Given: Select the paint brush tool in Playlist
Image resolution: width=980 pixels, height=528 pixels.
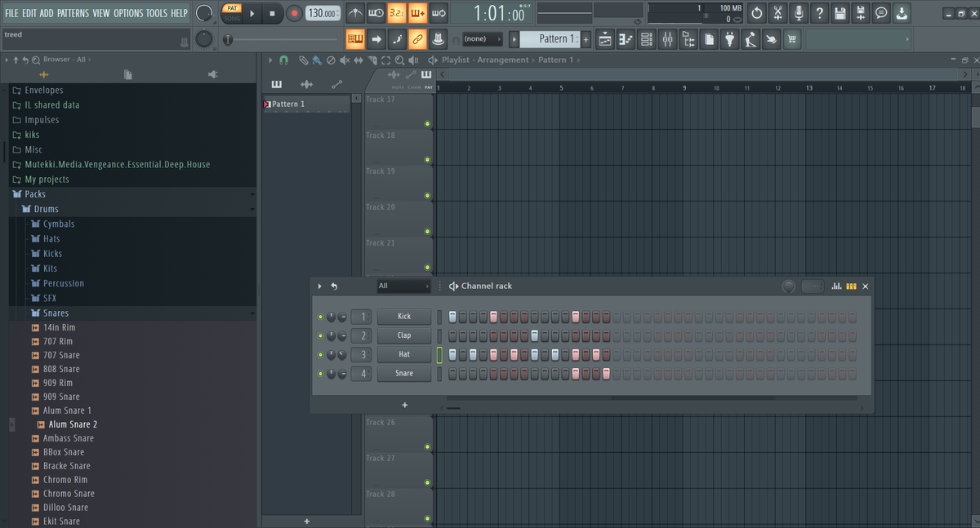Looking at the screenshot, I should coord(317,60).
